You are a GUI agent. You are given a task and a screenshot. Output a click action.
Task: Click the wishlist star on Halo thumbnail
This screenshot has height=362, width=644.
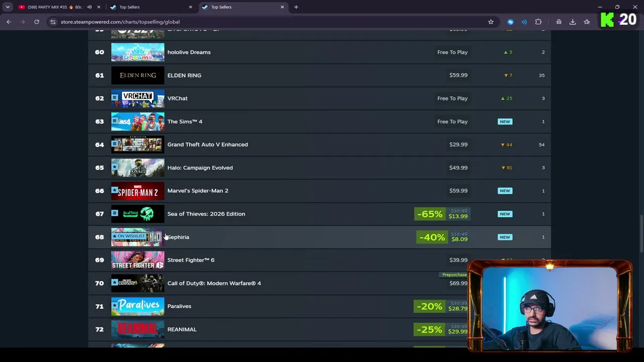click(x=115, y=167)
